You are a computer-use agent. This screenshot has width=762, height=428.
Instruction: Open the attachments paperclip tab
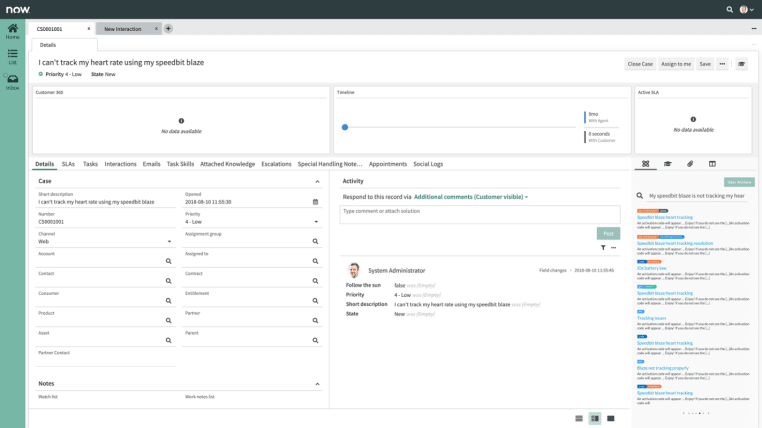click(x=690, y=164)
